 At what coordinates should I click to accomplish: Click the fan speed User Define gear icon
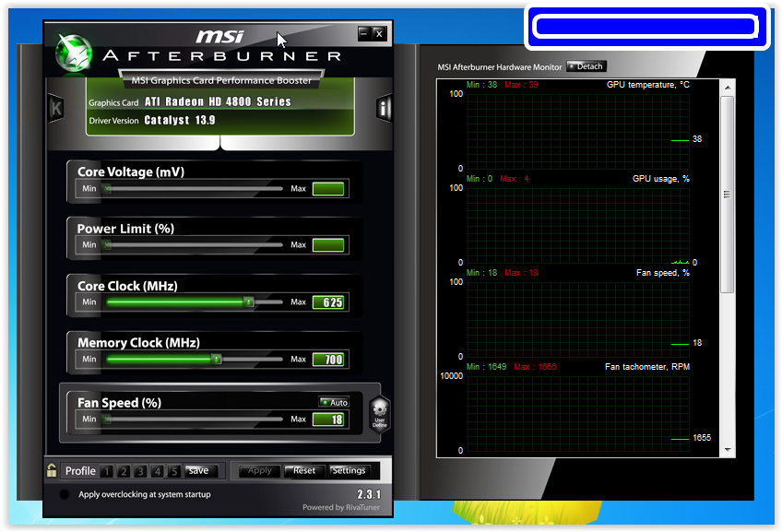click(x=380, y=413)
